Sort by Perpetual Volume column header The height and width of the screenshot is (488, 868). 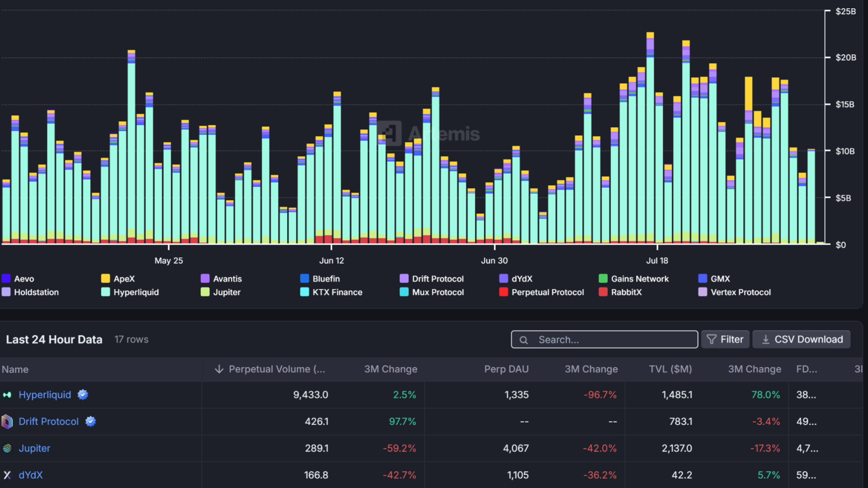(277, 369)
